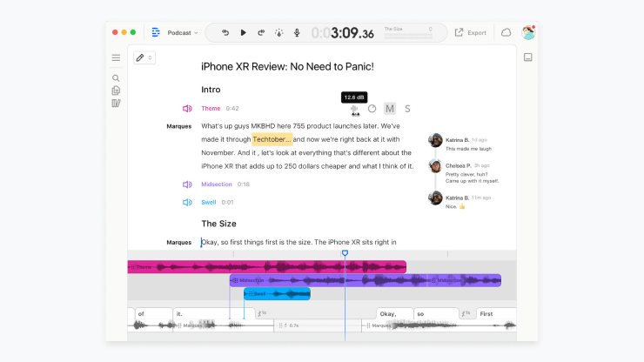Open the Theme clip fade timing icon
This screenshot has width=644, height=362.
[372, 109]
